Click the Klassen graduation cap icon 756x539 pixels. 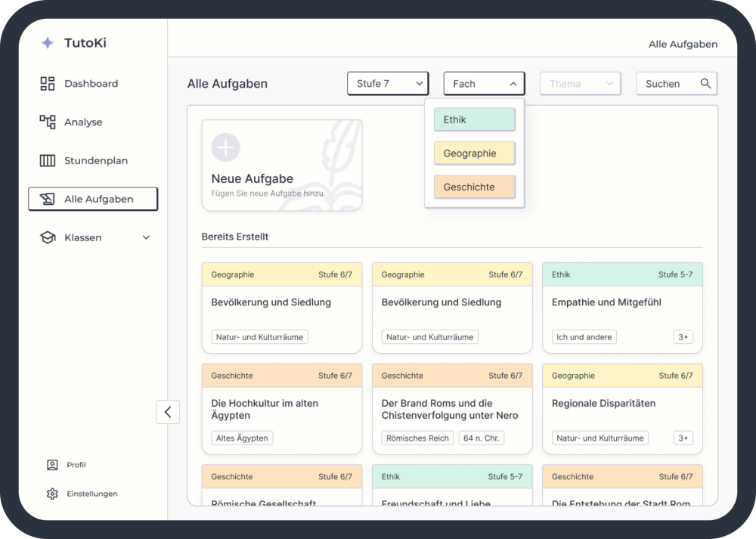tap(48, 238)
